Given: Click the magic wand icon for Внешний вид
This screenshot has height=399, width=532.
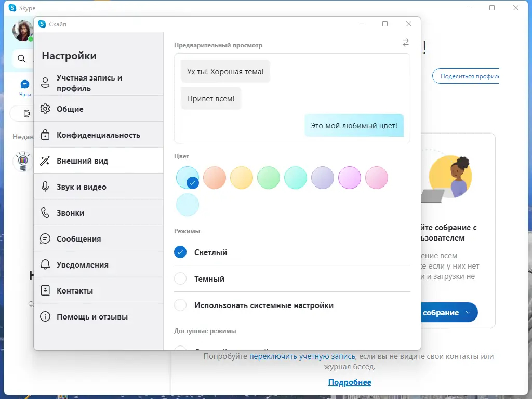Looking at the screenshot, I should (x=45, y=161).
